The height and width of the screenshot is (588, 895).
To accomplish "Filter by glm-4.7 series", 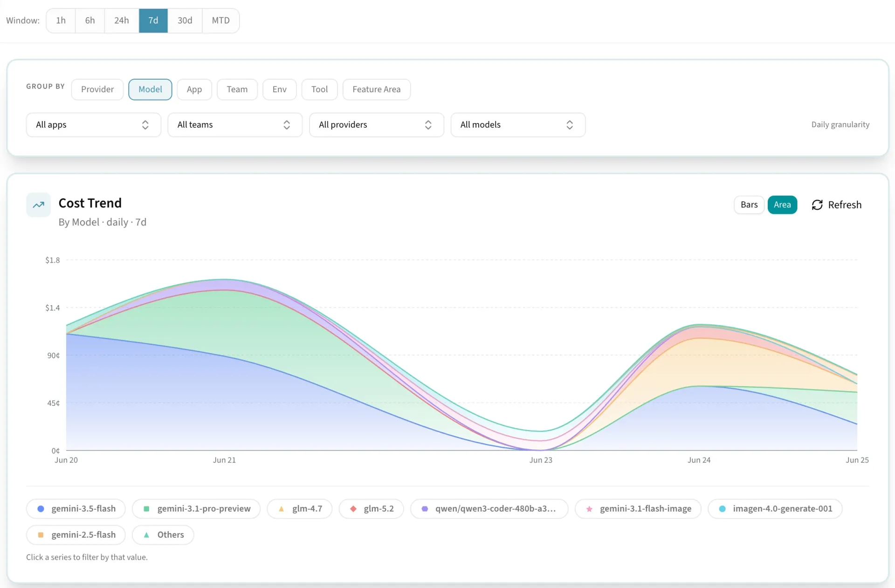I will 300,509.
